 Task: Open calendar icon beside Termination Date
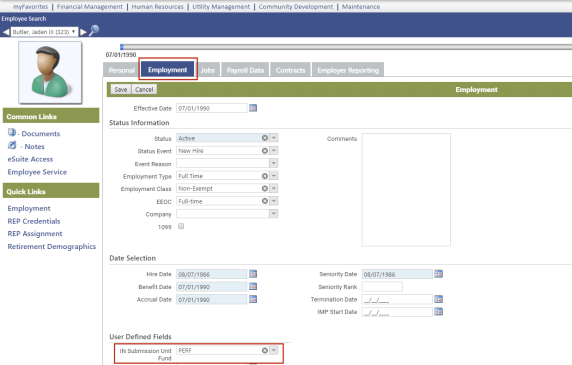438,299
